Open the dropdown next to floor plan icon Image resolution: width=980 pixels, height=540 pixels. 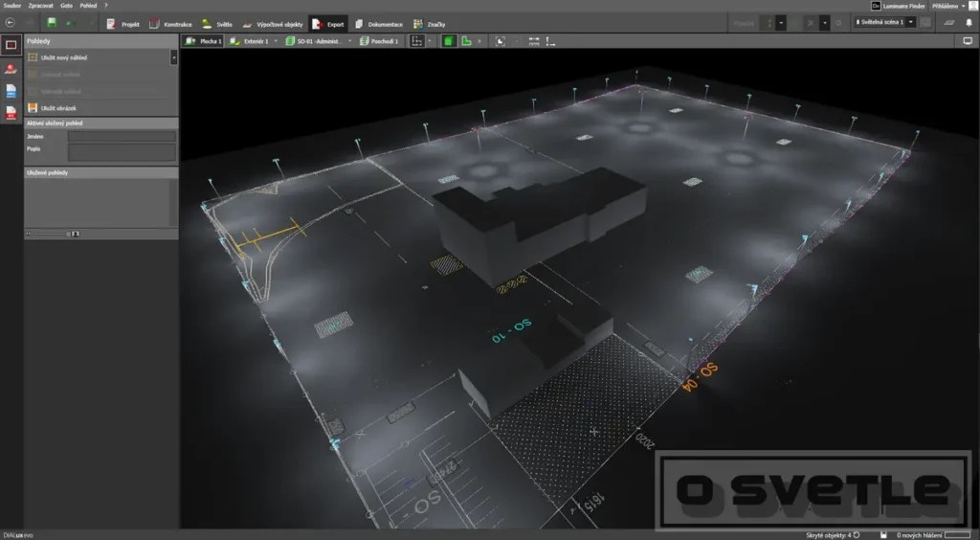430,41
